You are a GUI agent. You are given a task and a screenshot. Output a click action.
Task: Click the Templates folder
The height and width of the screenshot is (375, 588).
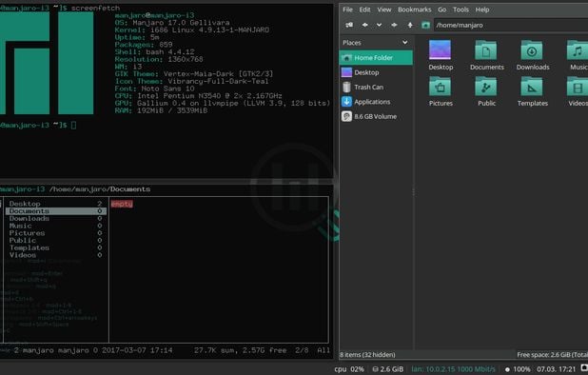click(x=532, y=91)
